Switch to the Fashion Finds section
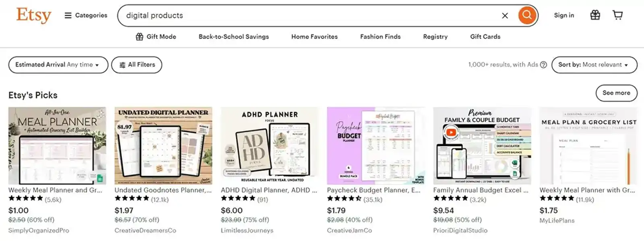The image size is (644, 241). (x=380, y=37)
